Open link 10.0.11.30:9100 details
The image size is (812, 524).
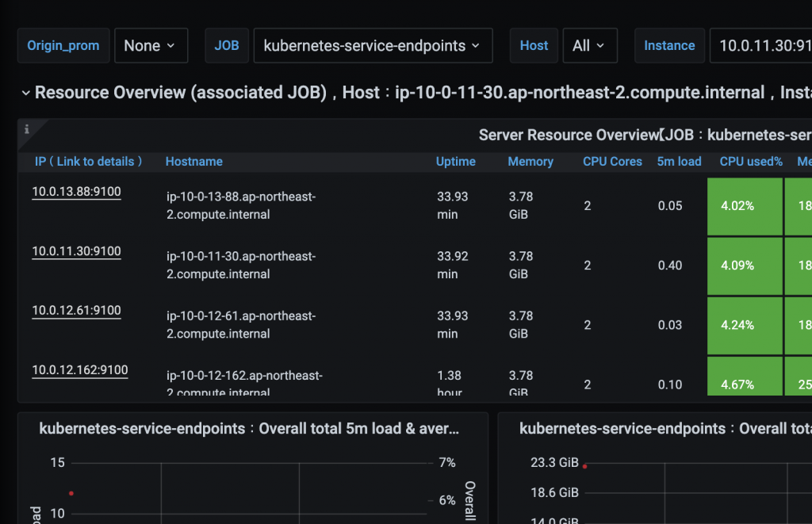(x=76, y=251)
